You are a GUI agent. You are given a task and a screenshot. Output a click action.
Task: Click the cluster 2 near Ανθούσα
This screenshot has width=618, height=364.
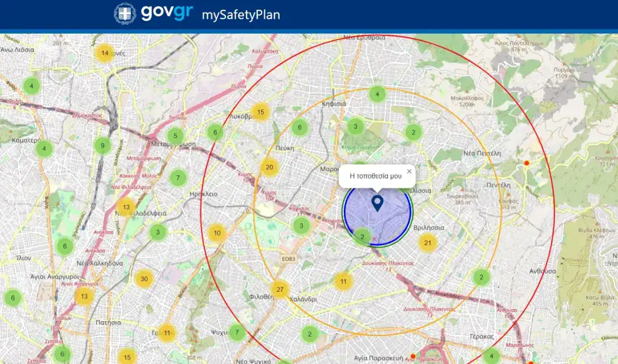[x=481, y=277]
